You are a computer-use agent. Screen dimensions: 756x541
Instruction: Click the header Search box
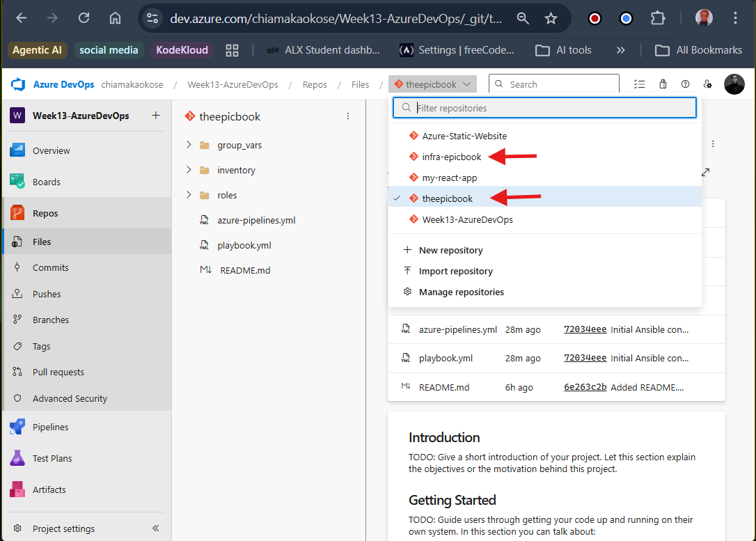coord(554,84)
